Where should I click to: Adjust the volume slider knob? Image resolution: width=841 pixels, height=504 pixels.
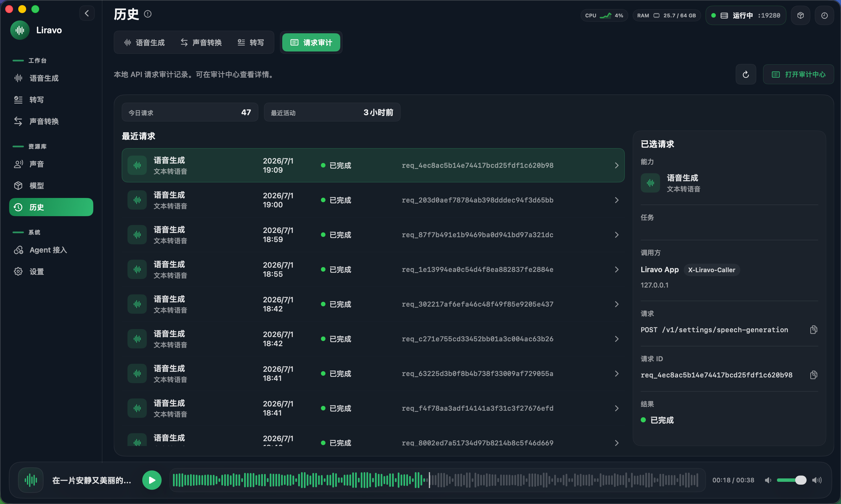pos(801,480)
